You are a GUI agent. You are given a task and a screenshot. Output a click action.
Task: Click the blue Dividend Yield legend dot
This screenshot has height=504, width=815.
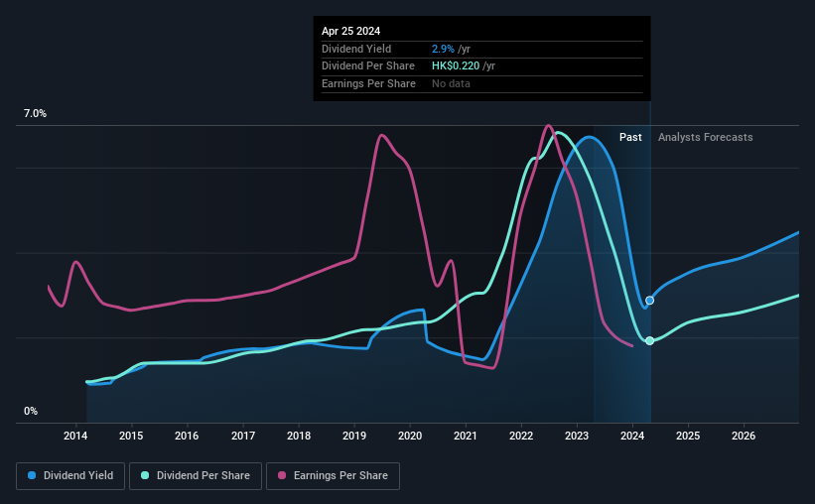32,475
